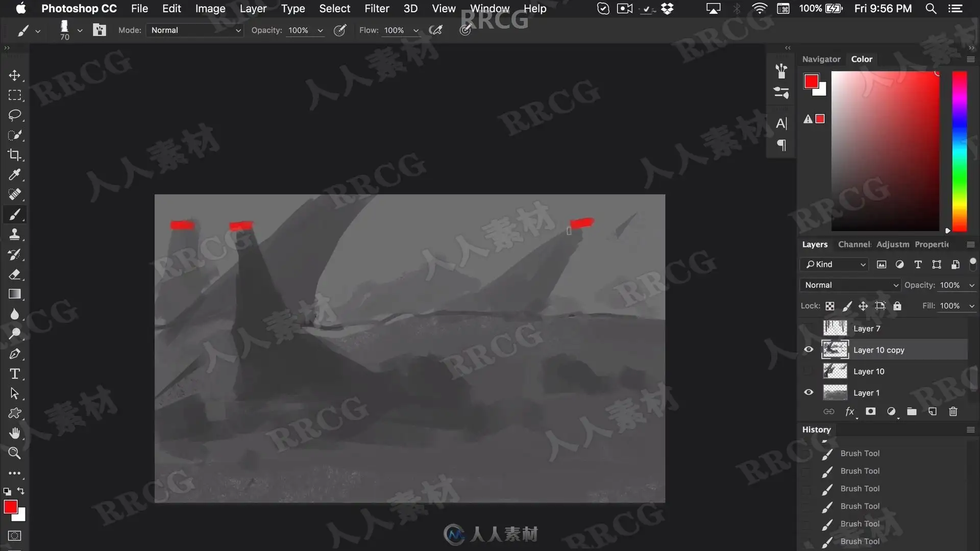Select the Clone Stamp tool
Image resolution: width=980 pixels, height=551 pixels.
[14, 234]
